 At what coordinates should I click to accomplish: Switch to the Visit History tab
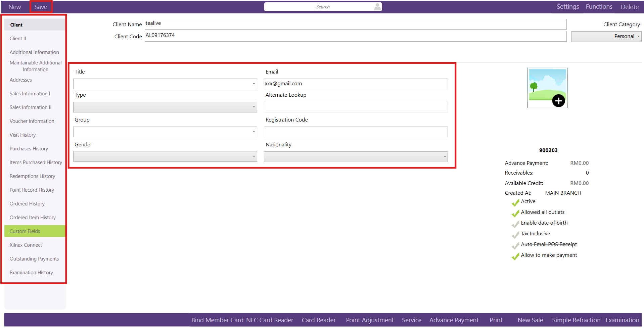22,135
